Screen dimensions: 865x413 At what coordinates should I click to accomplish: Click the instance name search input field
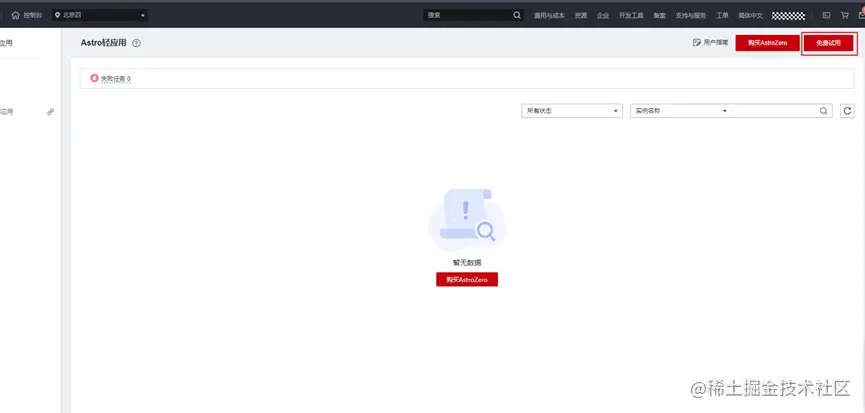click(774, 111)
